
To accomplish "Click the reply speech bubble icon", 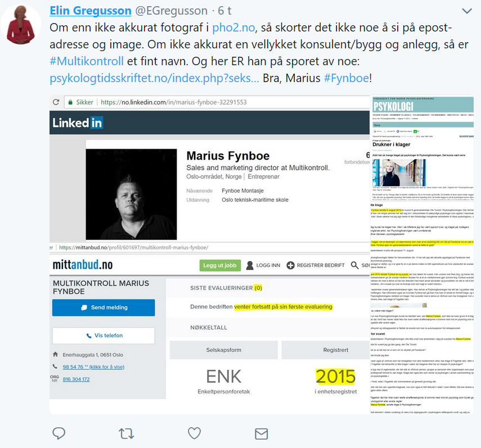I will 59,433.
